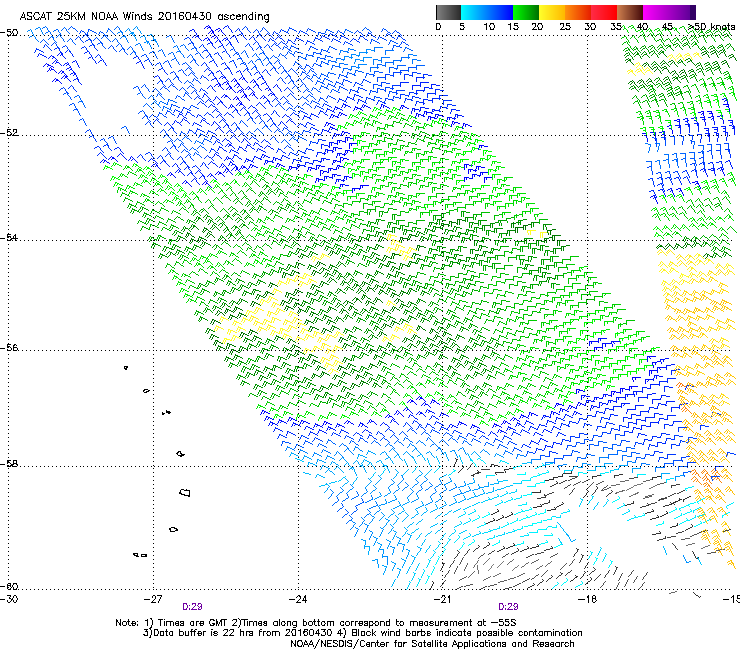Click the latitude label -54

click(9, 237)
